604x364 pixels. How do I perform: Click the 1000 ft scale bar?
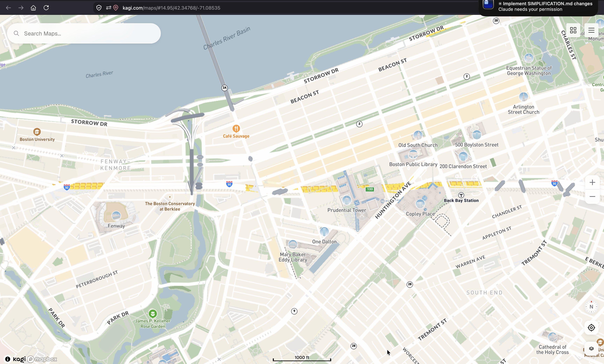(302, 358)
